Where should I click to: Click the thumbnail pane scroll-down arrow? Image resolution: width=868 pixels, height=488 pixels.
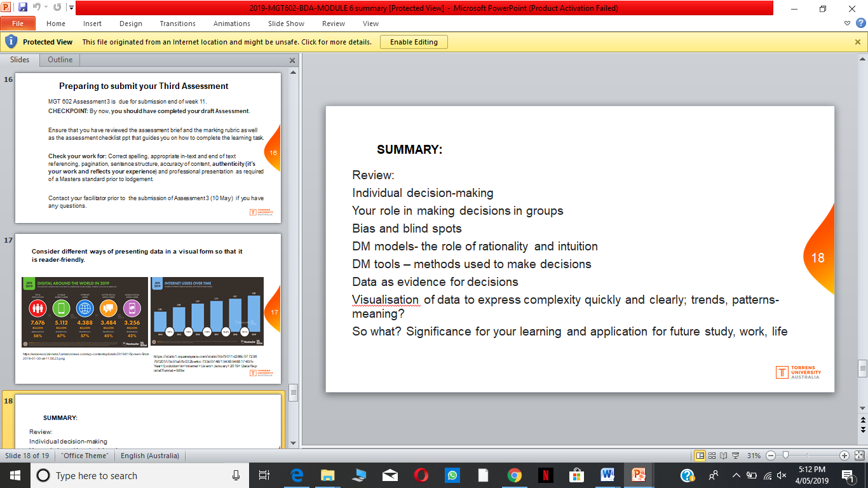(x=293, y=443)
